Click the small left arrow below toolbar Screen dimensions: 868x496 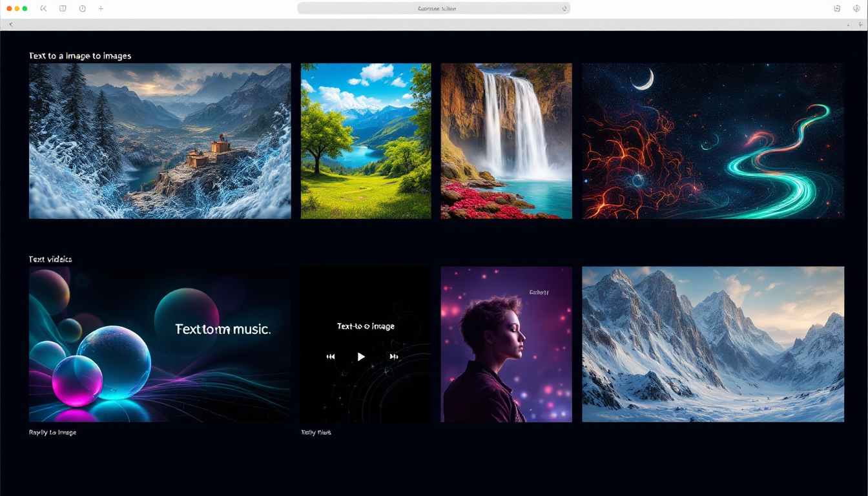click(x=10, y=25)
